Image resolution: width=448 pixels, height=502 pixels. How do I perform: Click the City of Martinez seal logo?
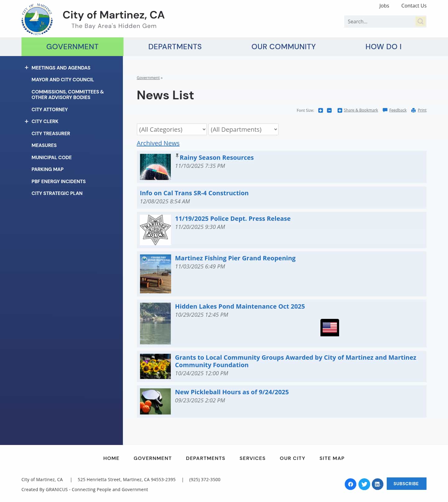[37, 19]
